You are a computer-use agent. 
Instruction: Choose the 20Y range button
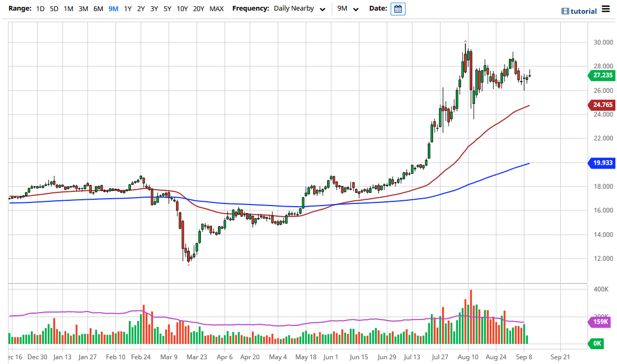click(x=199, y=9)
